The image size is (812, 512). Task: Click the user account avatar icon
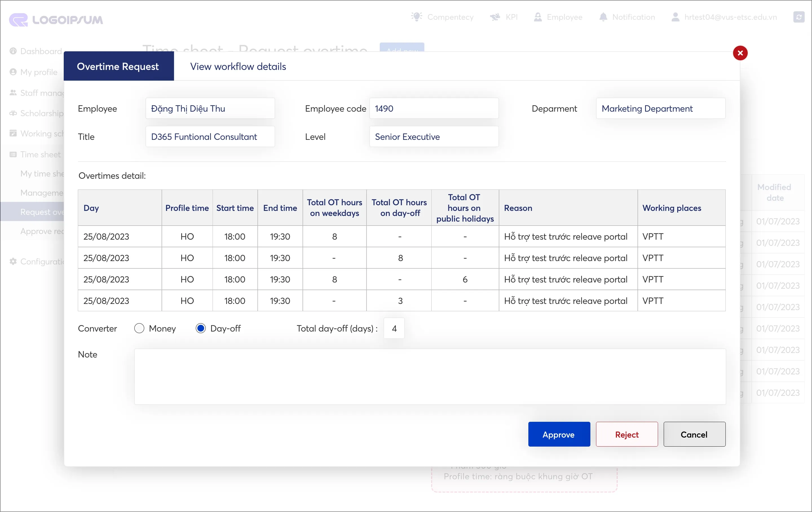coord(675,17)
